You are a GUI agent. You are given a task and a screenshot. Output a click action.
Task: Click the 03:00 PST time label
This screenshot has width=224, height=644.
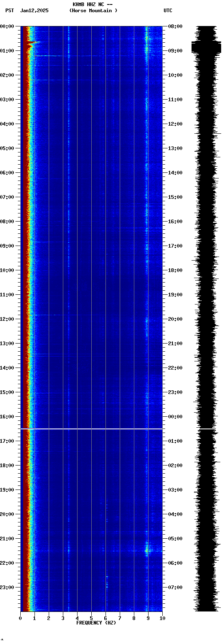point(7,100)
